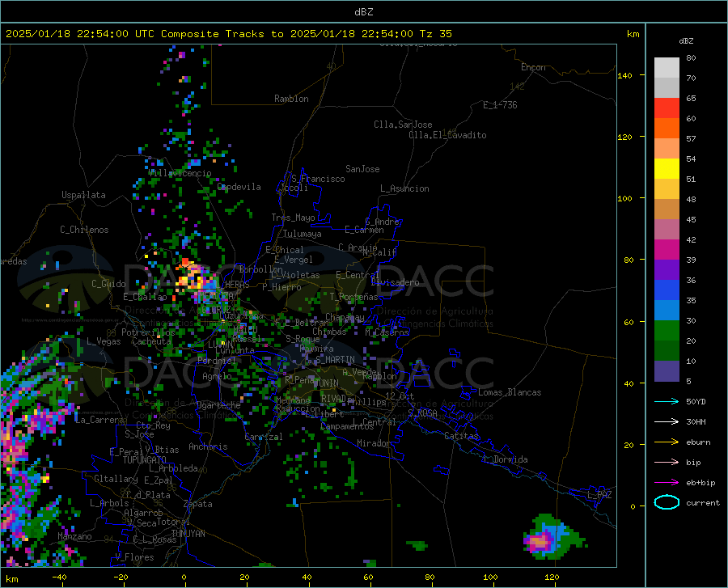Click the Manzano map label
The height and width of the screenshot is (588, 728).
point(74,536)
